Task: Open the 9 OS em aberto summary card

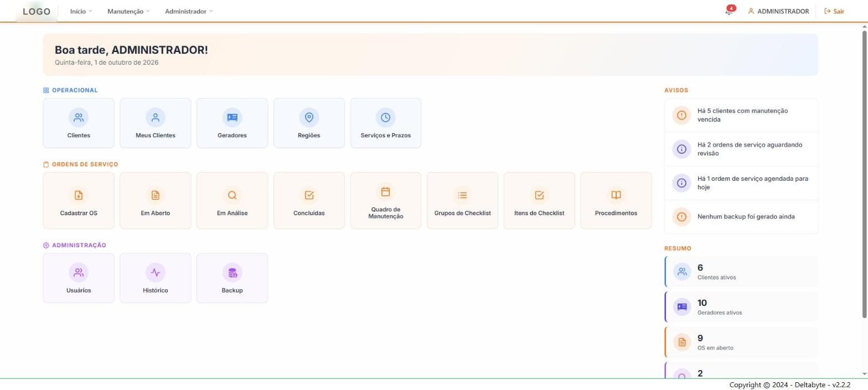Action: (x=741, y=342)
